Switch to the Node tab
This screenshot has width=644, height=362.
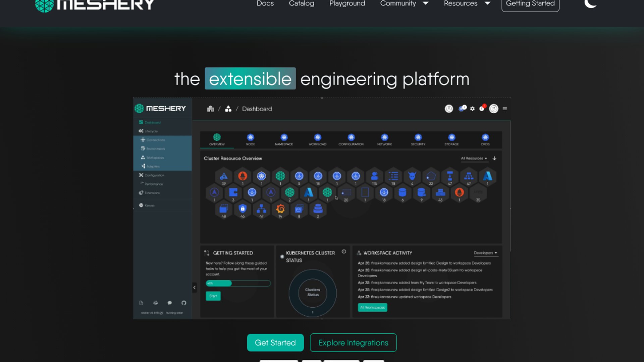click(x=251, y=139)
